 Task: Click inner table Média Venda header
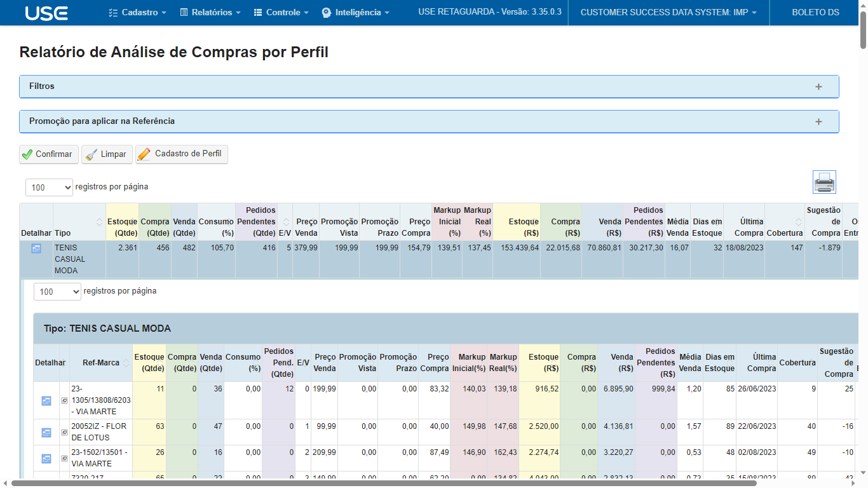pyautogui.click(x=690, y=363)
